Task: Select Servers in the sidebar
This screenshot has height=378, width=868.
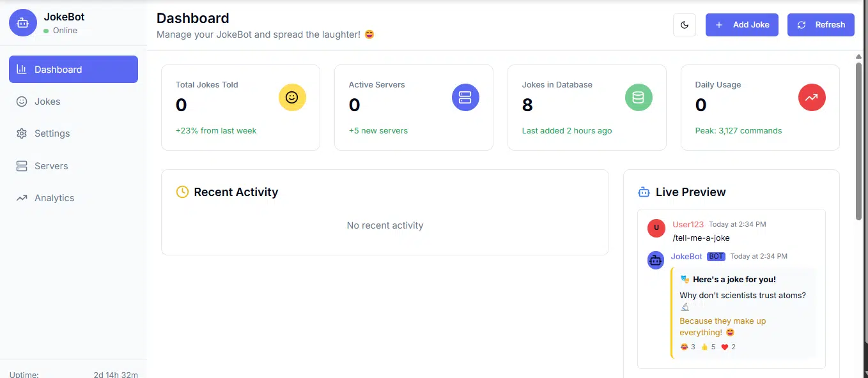Action: [74, 166]
